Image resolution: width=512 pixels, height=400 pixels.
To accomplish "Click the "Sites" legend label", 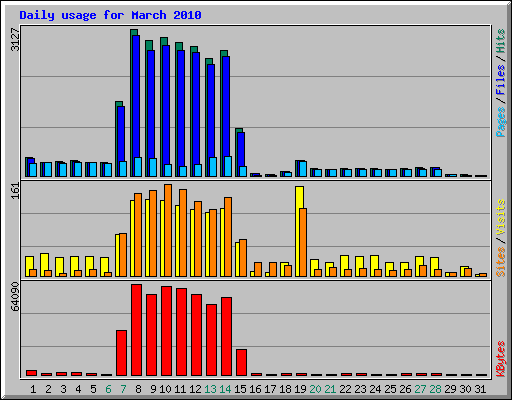I will (x=501, y=262).
